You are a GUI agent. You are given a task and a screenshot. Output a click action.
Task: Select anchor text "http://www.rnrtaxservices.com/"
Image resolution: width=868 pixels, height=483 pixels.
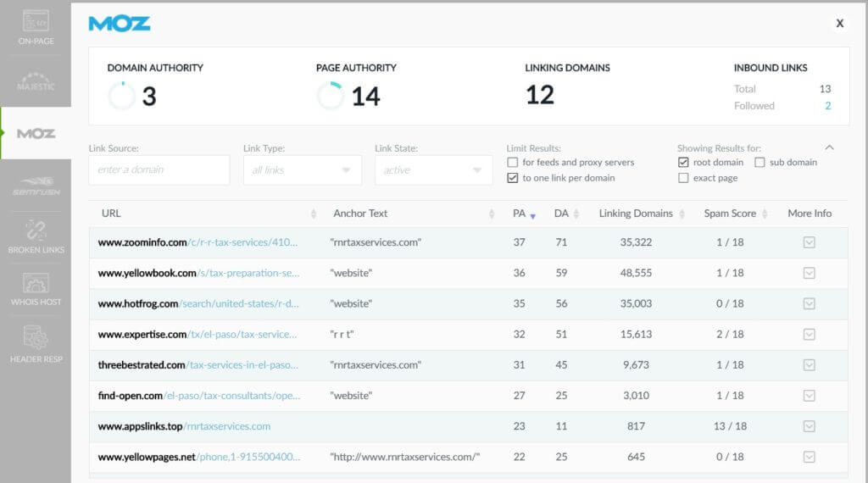404,457
